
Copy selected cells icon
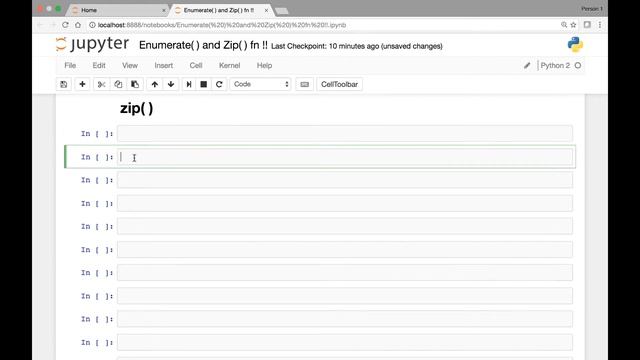[x=118, y=84]
